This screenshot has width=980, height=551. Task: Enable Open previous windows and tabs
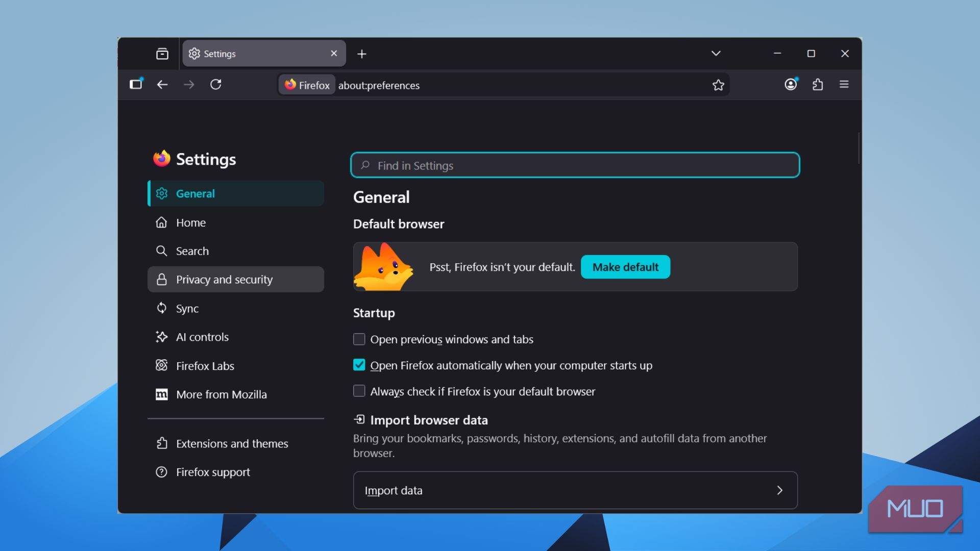(359, 339)
